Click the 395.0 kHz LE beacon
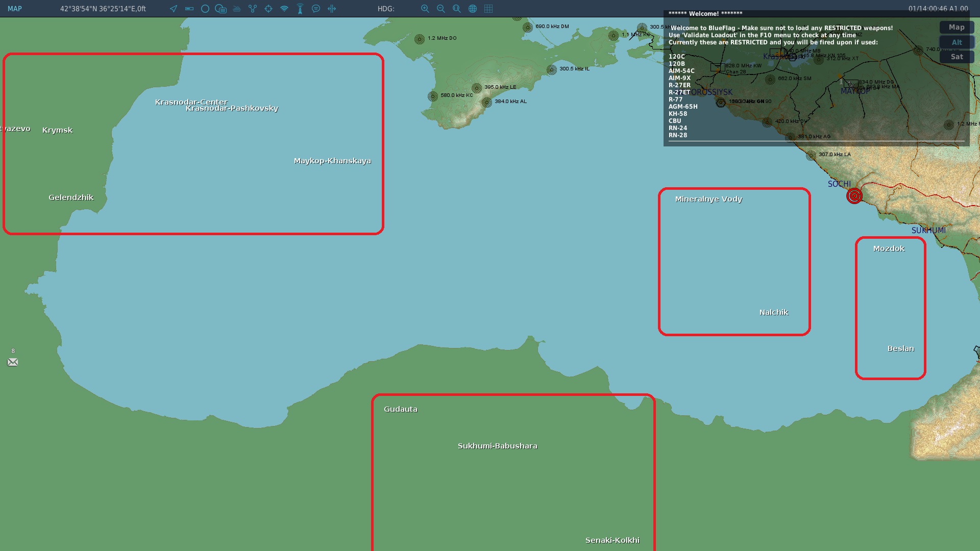This screenshot has width=980, height=551. (476, 88)
